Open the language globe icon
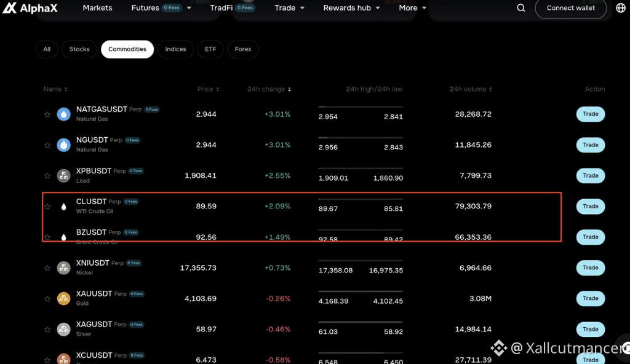 [x=620, y=7]
